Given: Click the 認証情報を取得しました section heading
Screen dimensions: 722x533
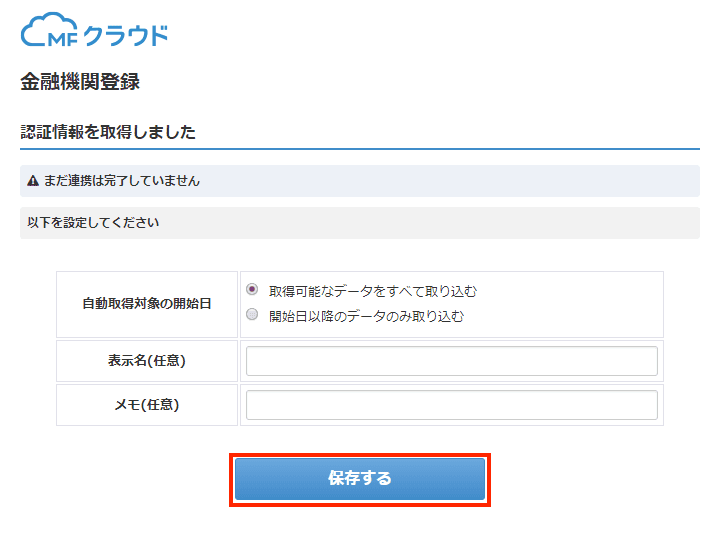Looking at the screenshot, I should tap(108, 132).
